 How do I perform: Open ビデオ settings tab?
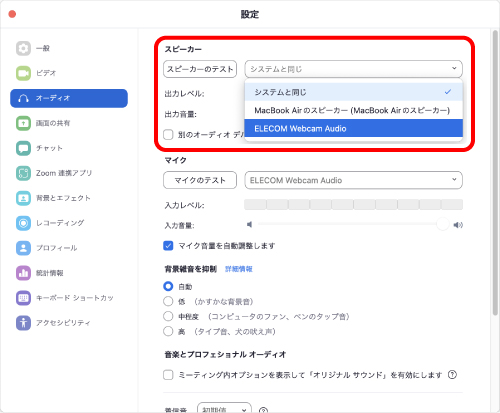click(x=69, y=73)
